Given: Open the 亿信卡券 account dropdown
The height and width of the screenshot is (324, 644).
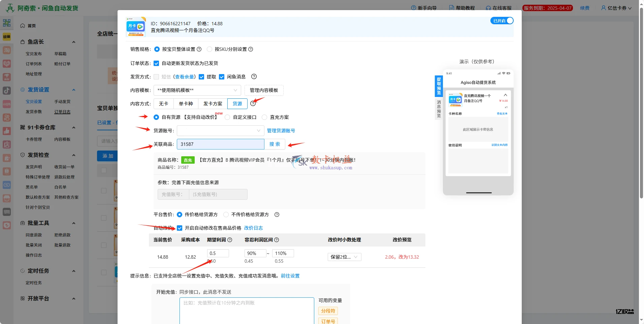Looking at the screenshot, I should tap(616, 8).
